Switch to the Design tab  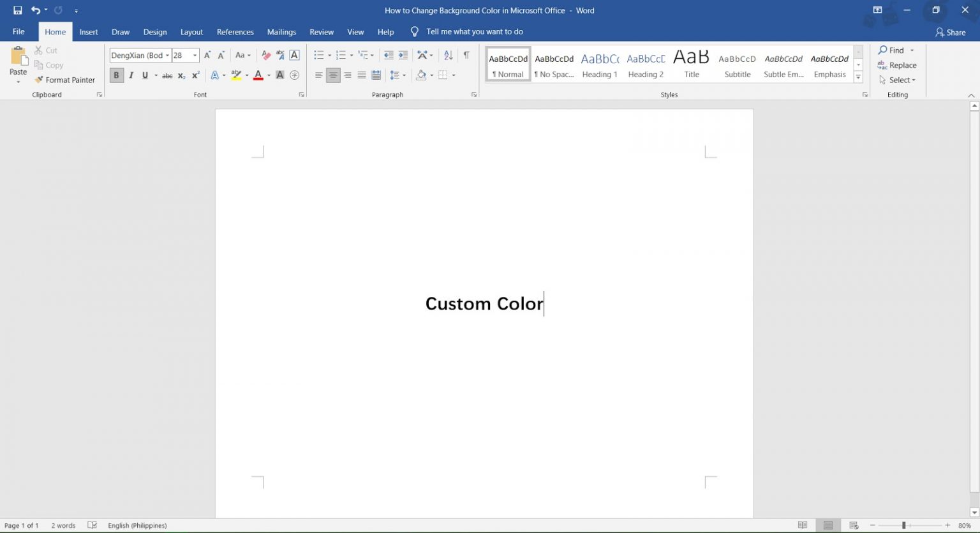point(154,31)
